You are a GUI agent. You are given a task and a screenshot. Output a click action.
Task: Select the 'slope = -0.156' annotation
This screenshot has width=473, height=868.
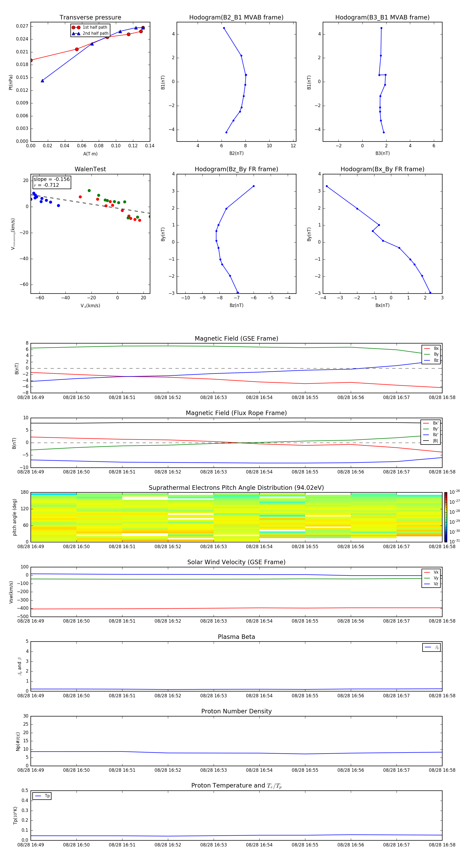point(52,179)
